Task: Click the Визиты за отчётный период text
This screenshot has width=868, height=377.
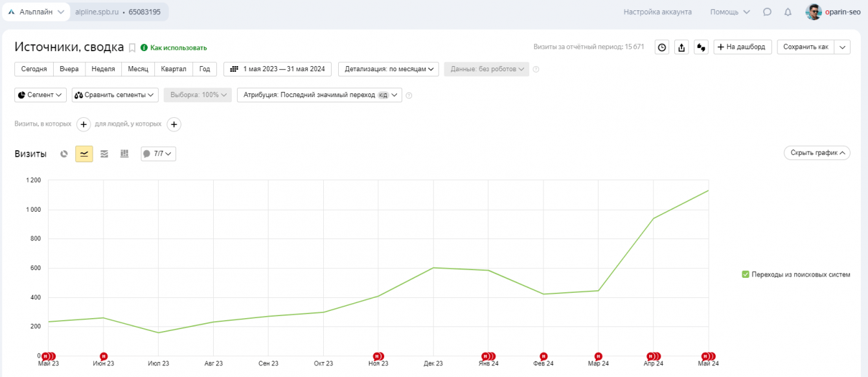Action: 589,47
